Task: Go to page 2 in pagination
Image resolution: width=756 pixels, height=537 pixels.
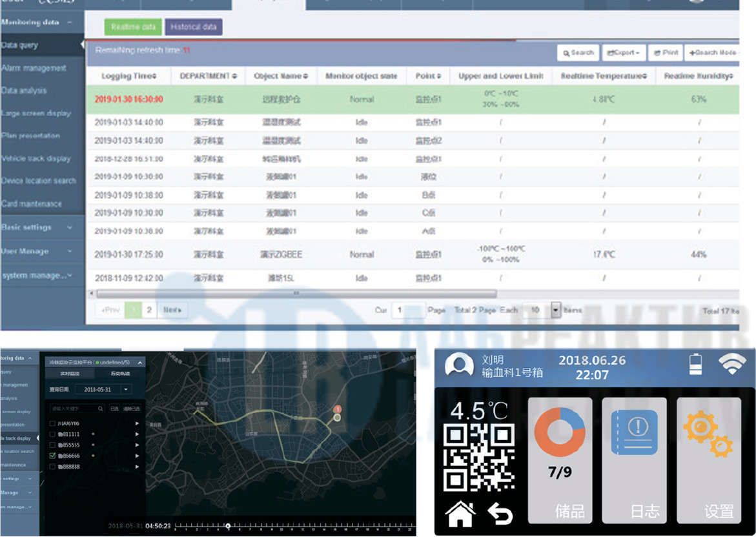Action: (149, 310)
